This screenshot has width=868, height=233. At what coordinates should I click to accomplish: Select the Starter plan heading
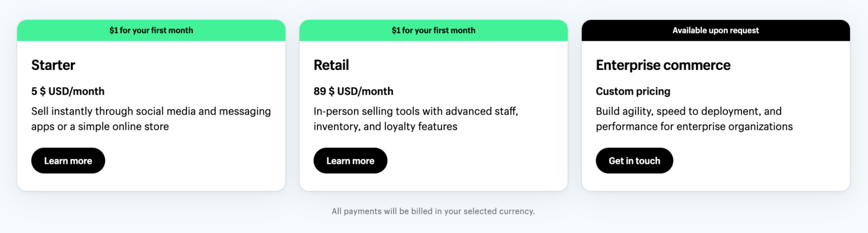click(x=53, y=65)
